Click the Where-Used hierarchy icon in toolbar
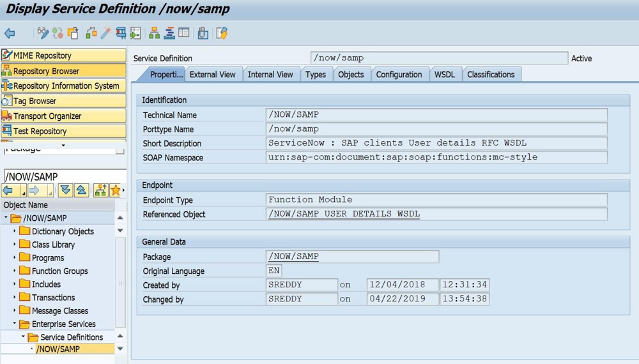This screenshot has height=364, width=639. [155, 33]
